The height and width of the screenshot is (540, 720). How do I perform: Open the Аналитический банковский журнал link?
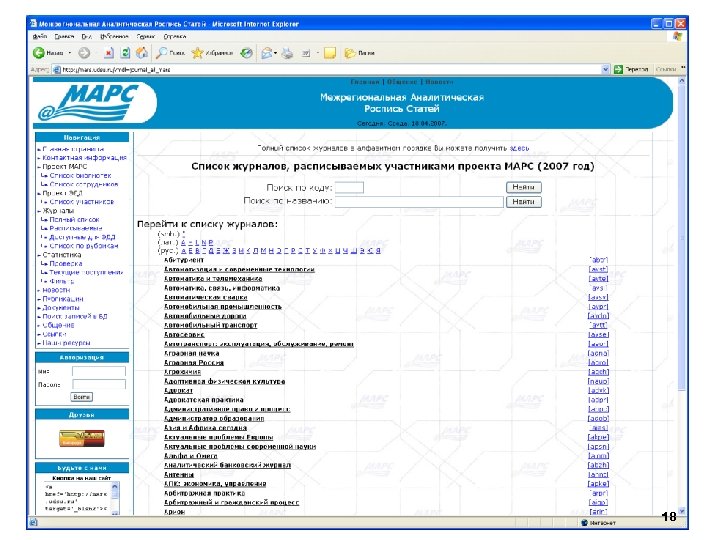point(227,465)
